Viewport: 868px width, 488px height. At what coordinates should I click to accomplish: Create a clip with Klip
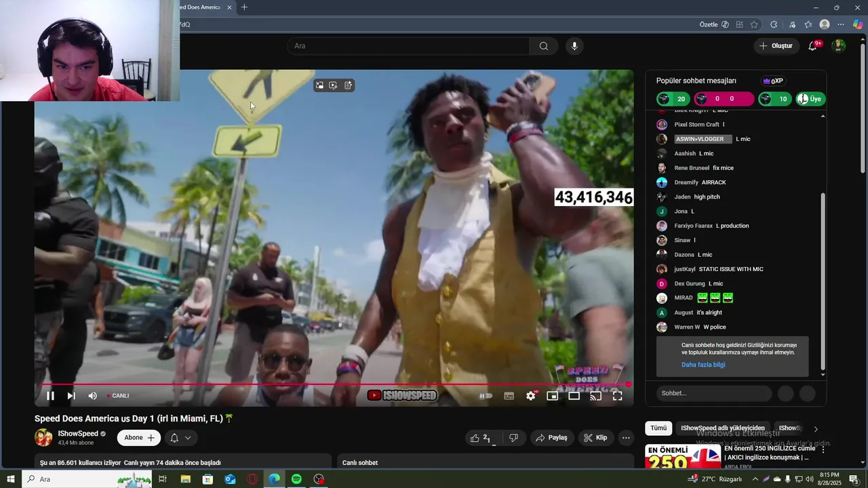pos(595,438)
